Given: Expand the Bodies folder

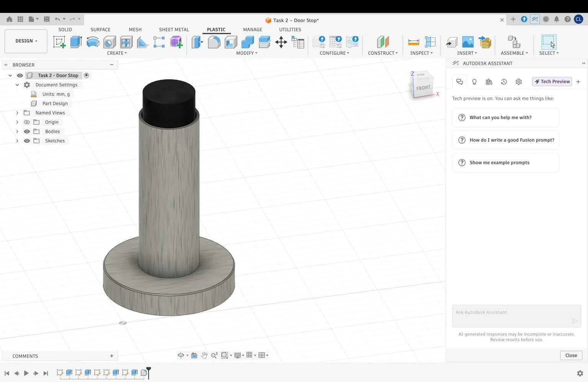Looking at the screenshot, I should coord(17,131).
